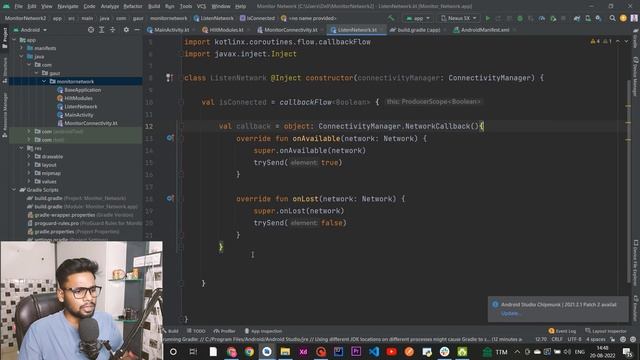Click the gutter icon on class ListenNetwork line
The height and width of the screenshot is (360, 640).
pyautogui.click(x=169, y=78)
